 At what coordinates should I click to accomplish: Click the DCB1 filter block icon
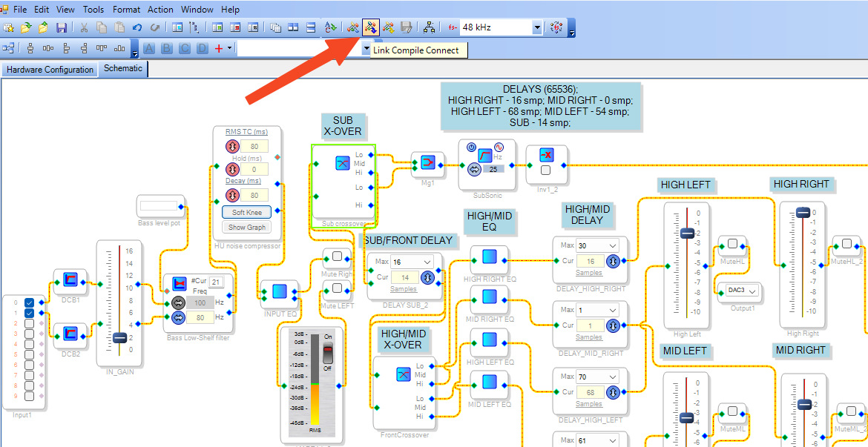click(70, 280)
